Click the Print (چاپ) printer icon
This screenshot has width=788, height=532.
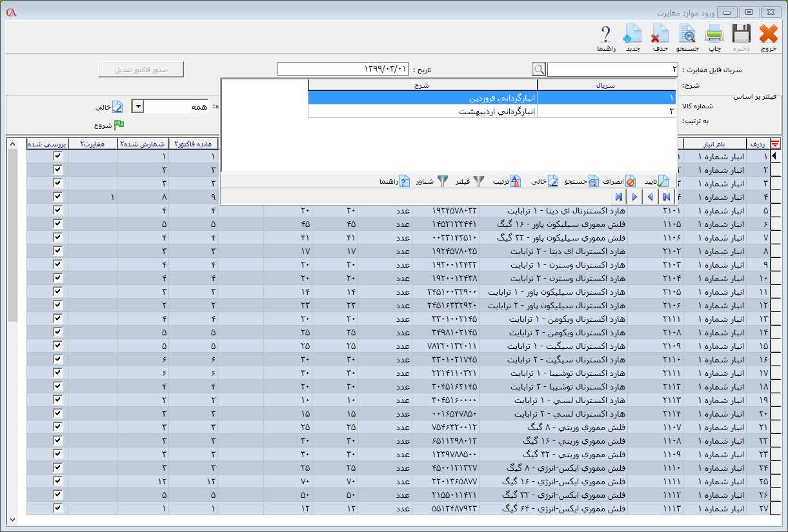(x=714, y=34)
